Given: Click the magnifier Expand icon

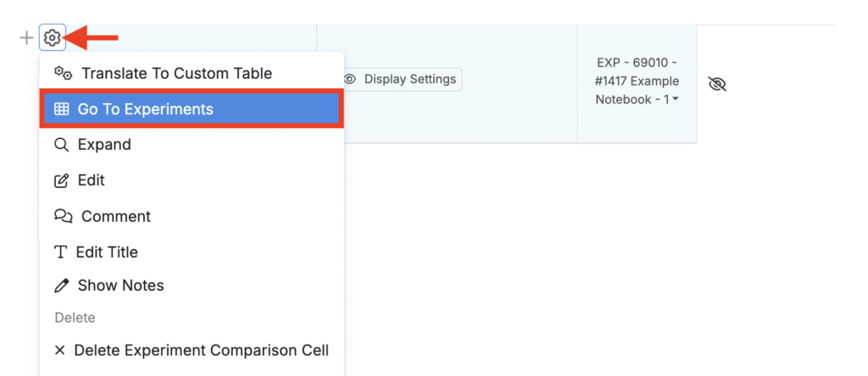Looking at the screenshot, I should 61,145.
